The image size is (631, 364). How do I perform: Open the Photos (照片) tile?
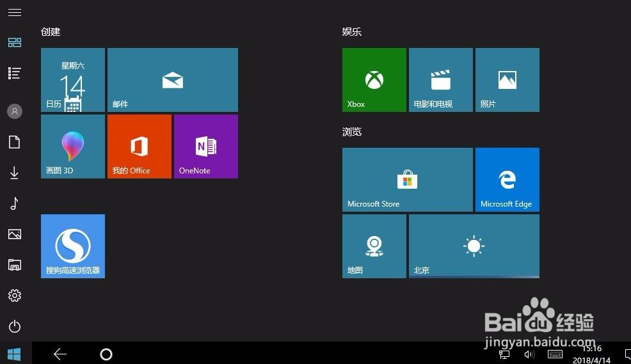click(507, 80)
